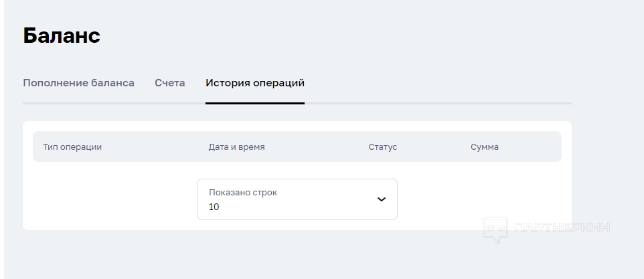Click the Сумма column header

[x=484, y=147]
